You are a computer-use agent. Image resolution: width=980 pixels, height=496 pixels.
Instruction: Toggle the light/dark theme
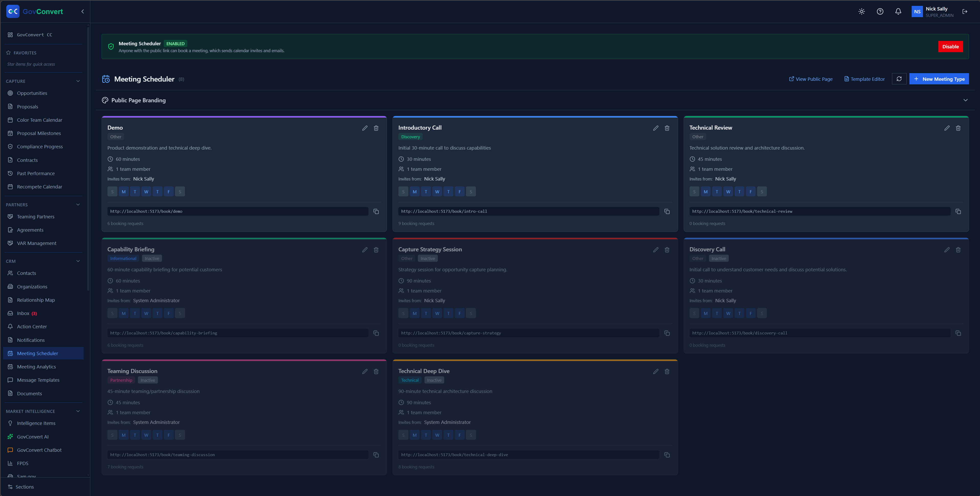861,12
